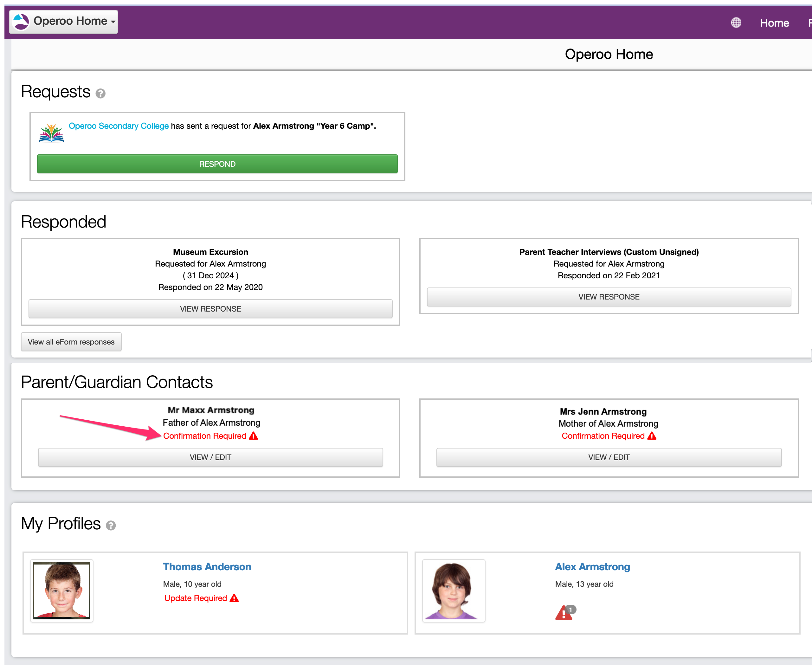Click Thomas Anderson's Update Required warning icon
812x665 pixels.
click(x=235, y=598)
